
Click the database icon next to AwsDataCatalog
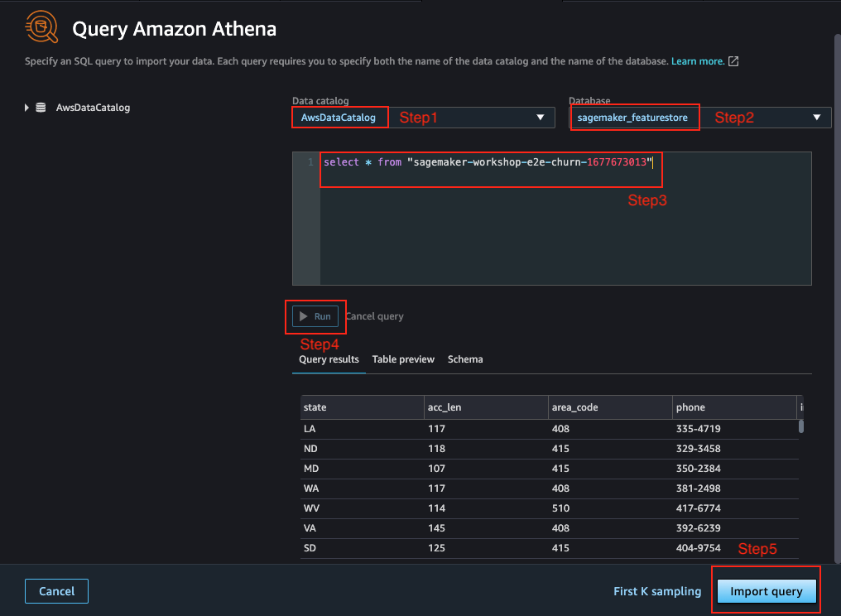[x=41, y=108]
